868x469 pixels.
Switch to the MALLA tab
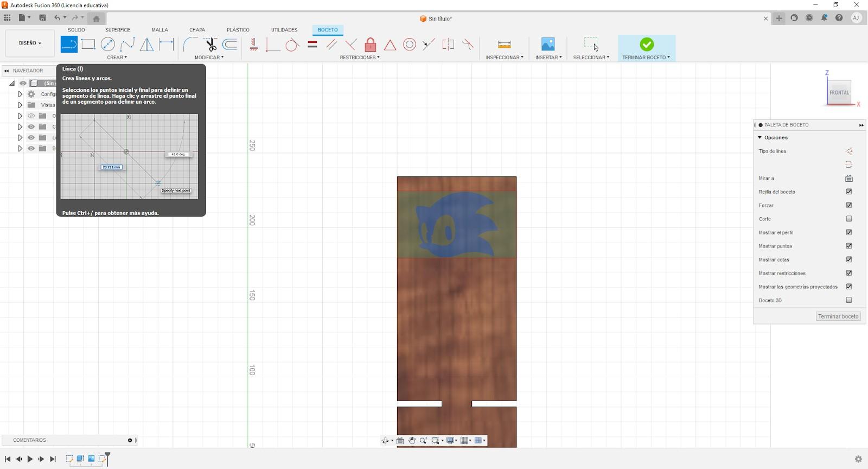159,30
